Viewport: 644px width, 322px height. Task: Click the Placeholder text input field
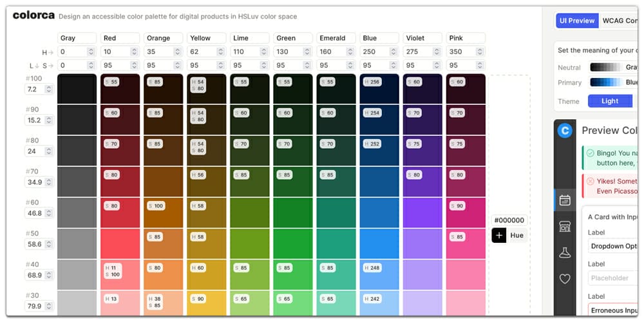pos(612,278)
